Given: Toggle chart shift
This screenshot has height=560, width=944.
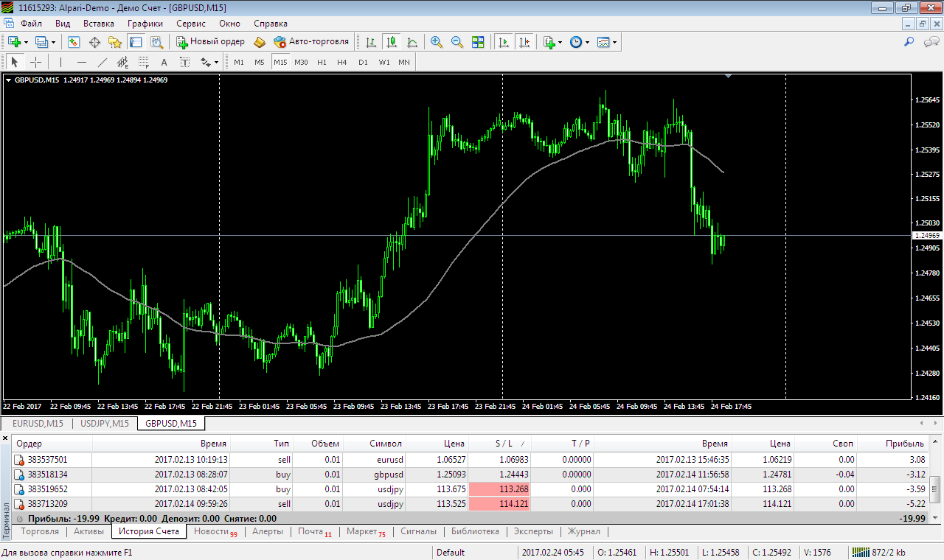Looking at the screenshot, I should tap(524, 42).
